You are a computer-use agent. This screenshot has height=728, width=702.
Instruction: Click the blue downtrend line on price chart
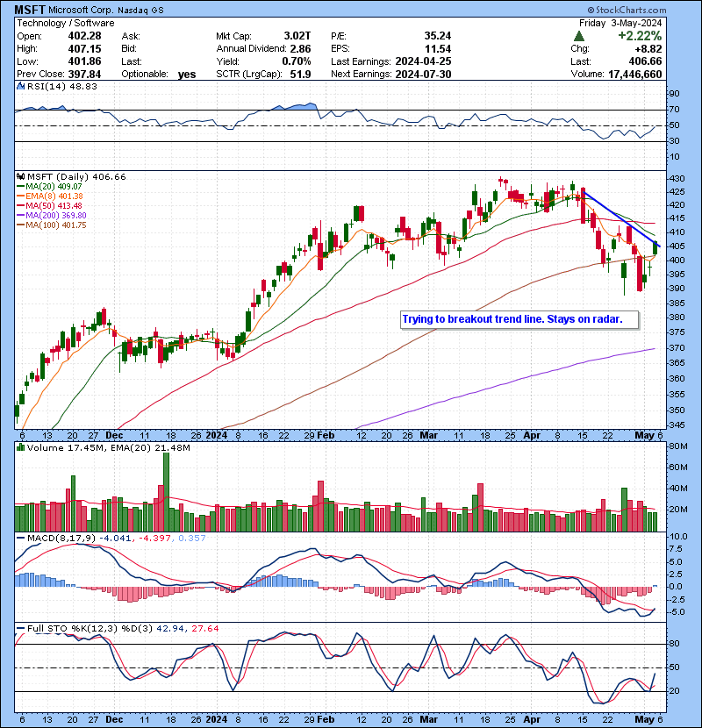tap(621, 218)
